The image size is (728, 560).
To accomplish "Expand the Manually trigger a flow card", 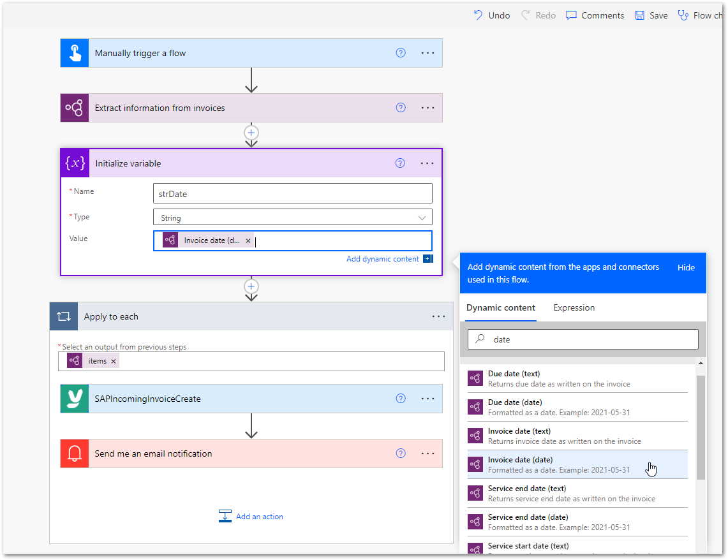I will point(251,53).
